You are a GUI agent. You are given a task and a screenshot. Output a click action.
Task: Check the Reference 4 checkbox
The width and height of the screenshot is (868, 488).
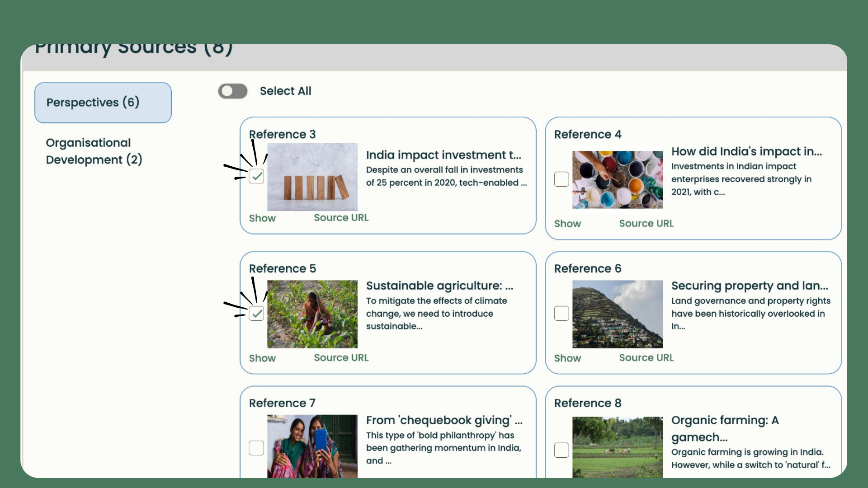click(561, 179)
